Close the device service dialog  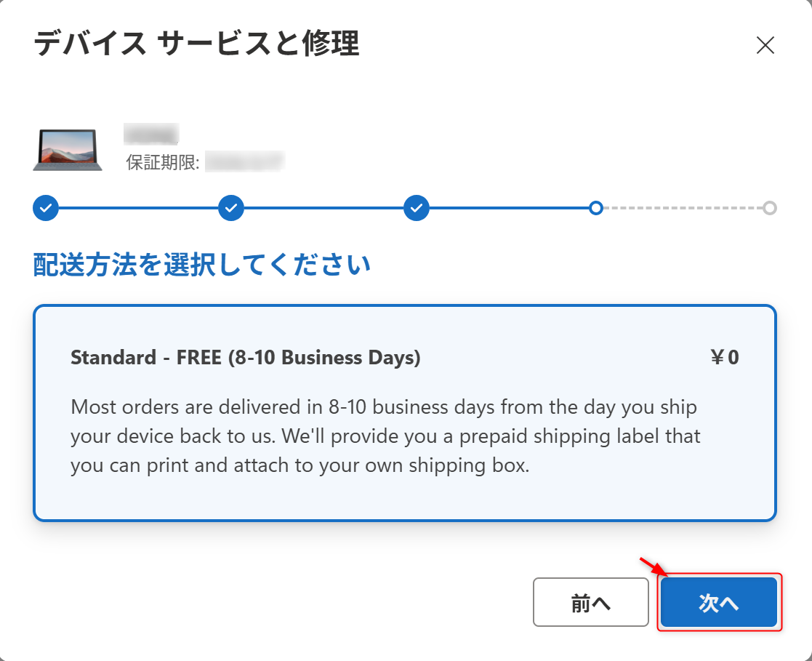(765, 46)
